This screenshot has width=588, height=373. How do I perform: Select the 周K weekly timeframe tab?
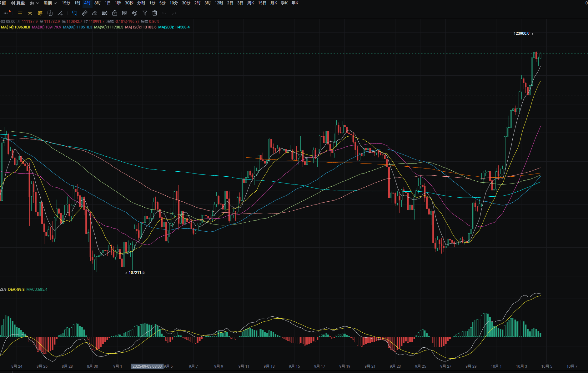[251, 3]
